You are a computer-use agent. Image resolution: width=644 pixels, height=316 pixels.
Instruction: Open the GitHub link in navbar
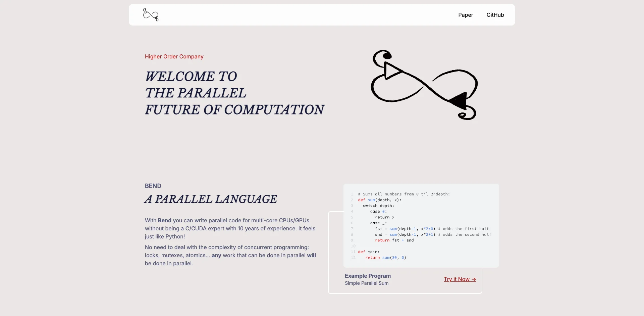(495, 15)
